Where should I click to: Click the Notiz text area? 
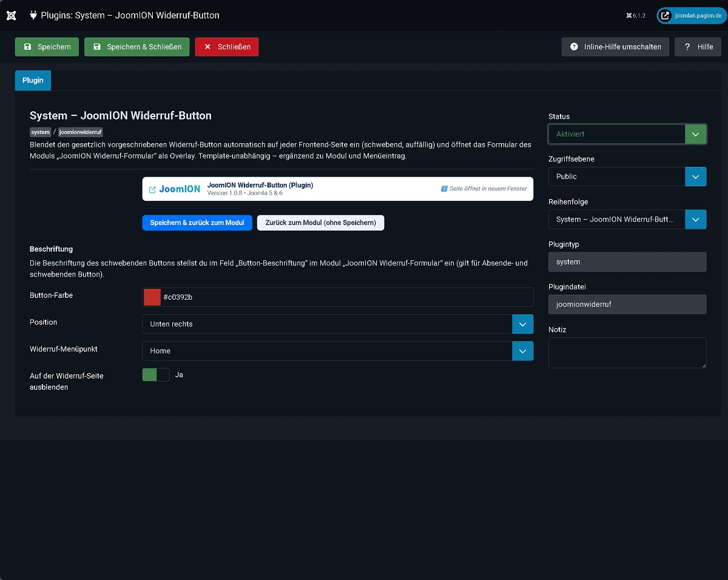627,352
